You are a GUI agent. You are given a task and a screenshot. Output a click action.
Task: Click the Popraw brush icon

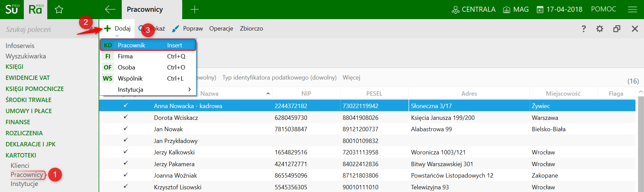coord(175,29)
